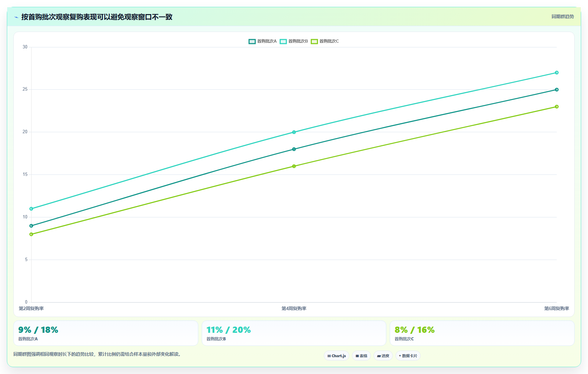Select batch A data point at 第2周复购率

31,226
